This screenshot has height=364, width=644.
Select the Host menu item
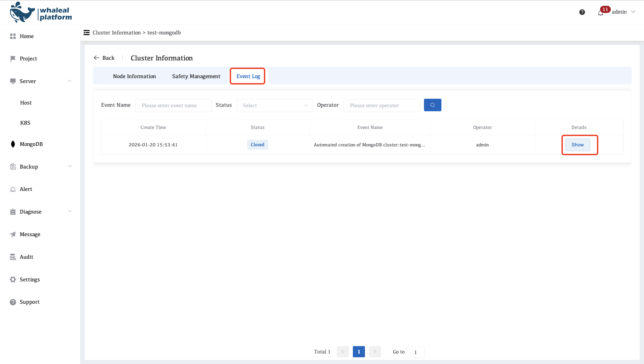[26, 103]
